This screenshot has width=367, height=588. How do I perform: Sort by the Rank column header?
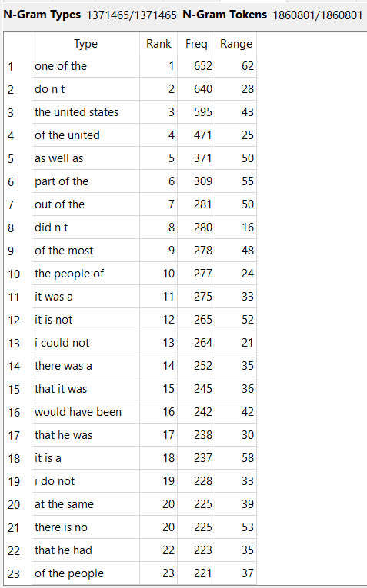(158, 44)
